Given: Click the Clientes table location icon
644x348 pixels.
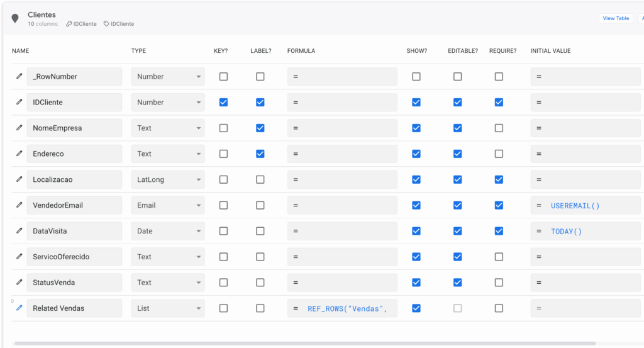Looking at the screenshot, I should [15, 19].
